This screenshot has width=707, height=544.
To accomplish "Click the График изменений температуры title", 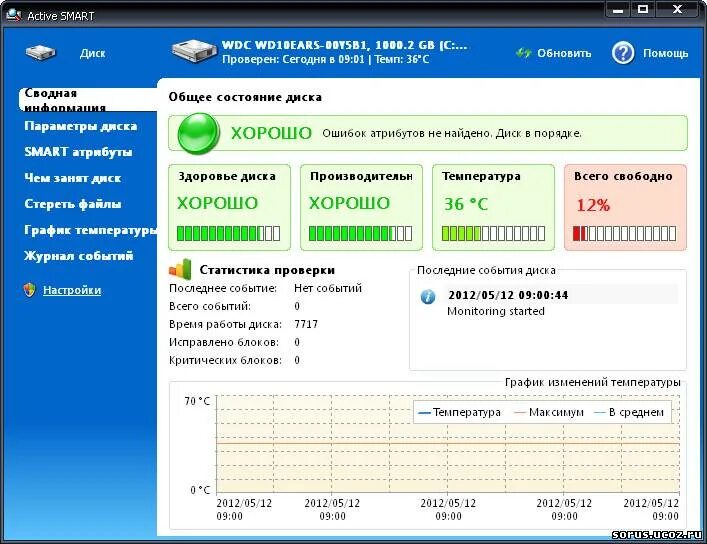I will click(x=592, y=383).
